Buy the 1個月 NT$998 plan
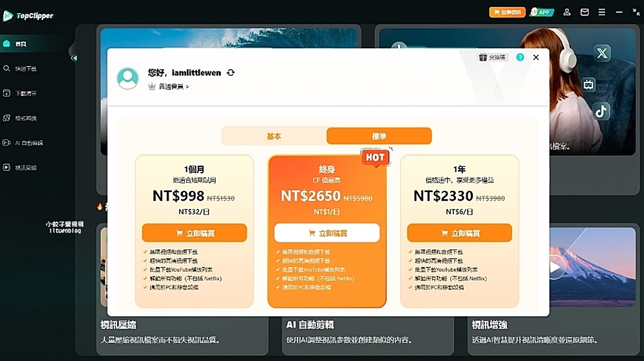 pos(194,233)
